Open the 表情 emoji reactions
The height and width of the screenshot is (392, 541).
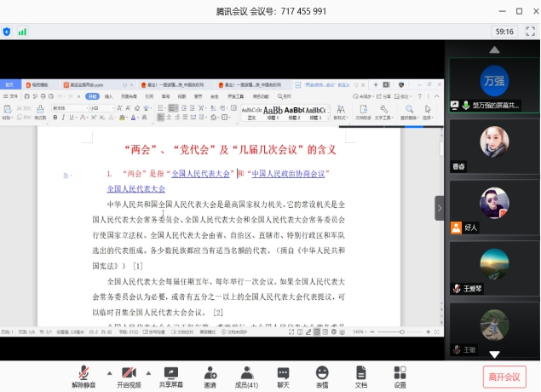322,376
